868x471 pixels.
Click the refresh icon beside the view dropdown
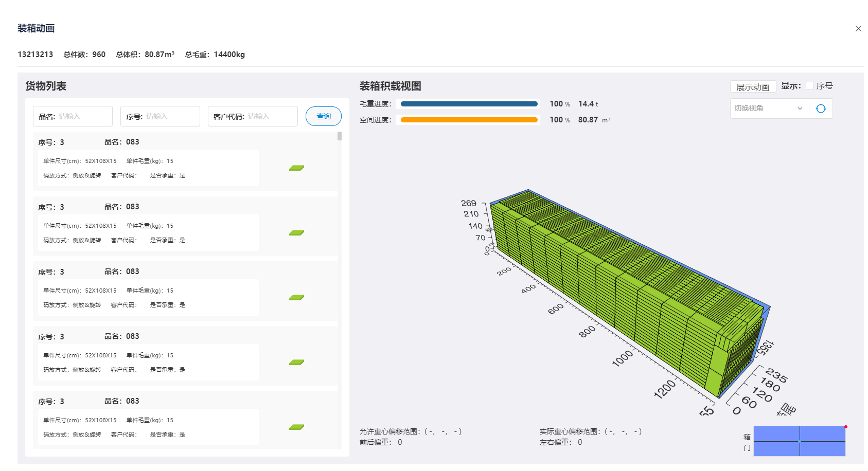click(821, 108)
